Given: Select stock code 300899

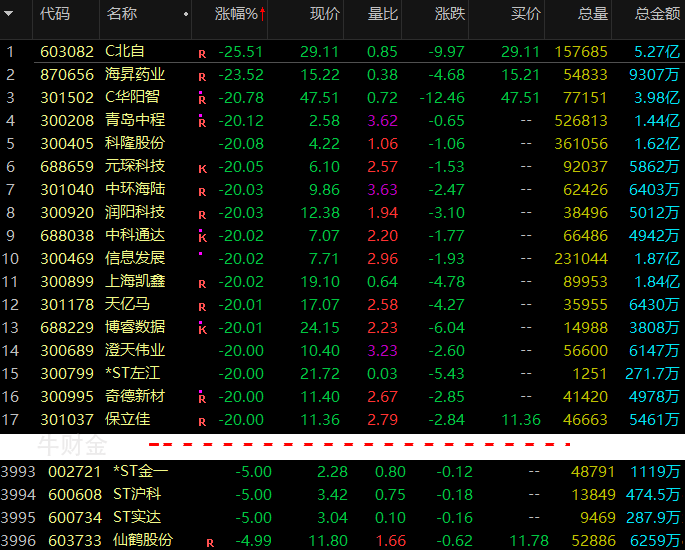Looking at the screenshot, I should [67, 282].
